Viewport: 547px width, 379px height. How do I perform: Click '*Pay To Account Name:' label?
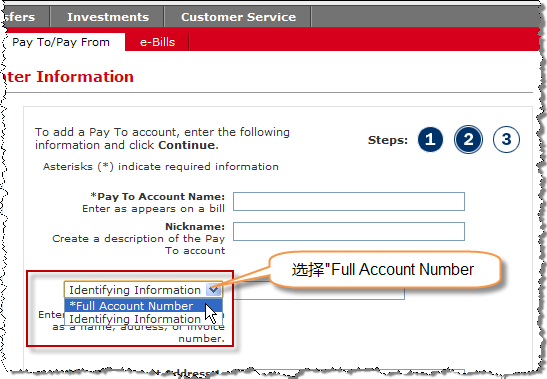[158, 197]
